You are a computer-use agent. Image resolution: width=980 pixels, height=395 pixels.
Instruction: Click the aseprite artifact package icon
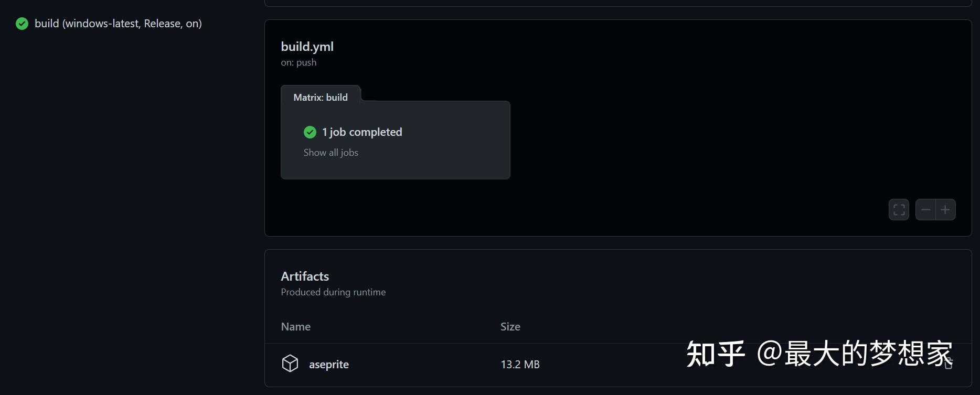pos(290,364)
